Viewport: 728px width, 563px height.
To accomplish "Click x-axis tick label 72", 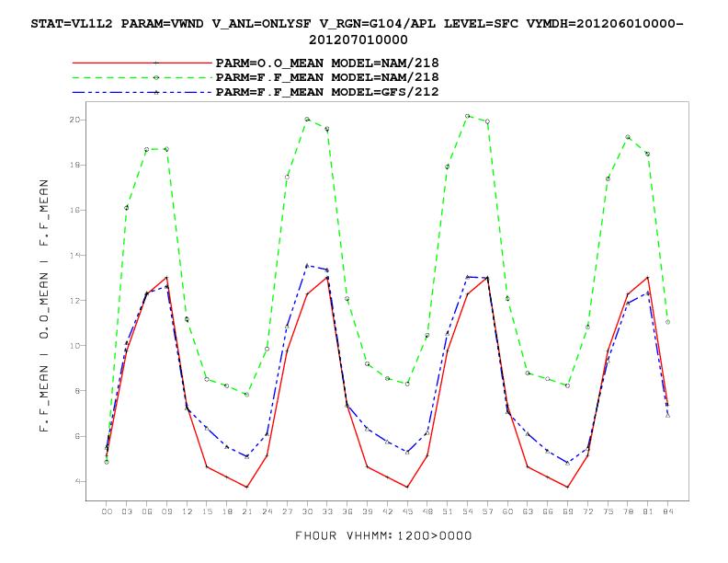I will [x=587, y=511].
